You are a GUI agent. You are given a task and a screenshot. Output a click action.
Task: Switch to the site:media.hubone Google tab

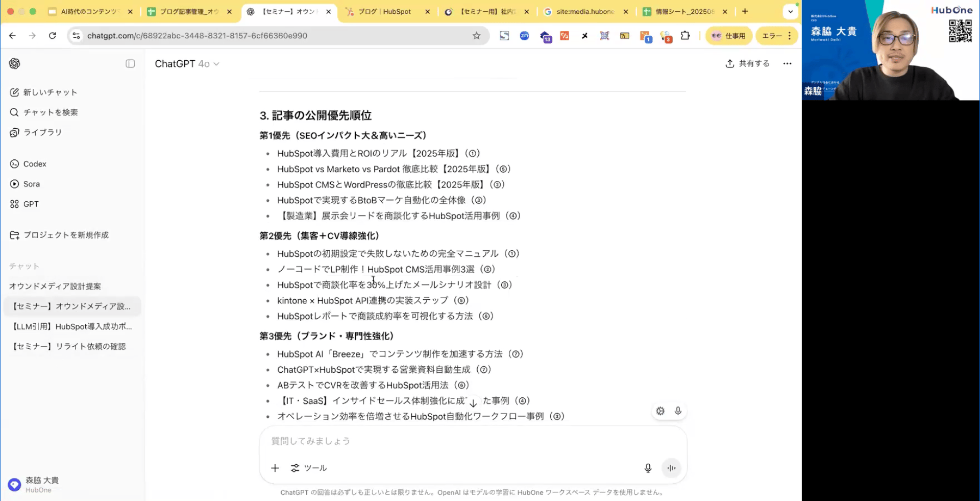[x=586, y=12]
